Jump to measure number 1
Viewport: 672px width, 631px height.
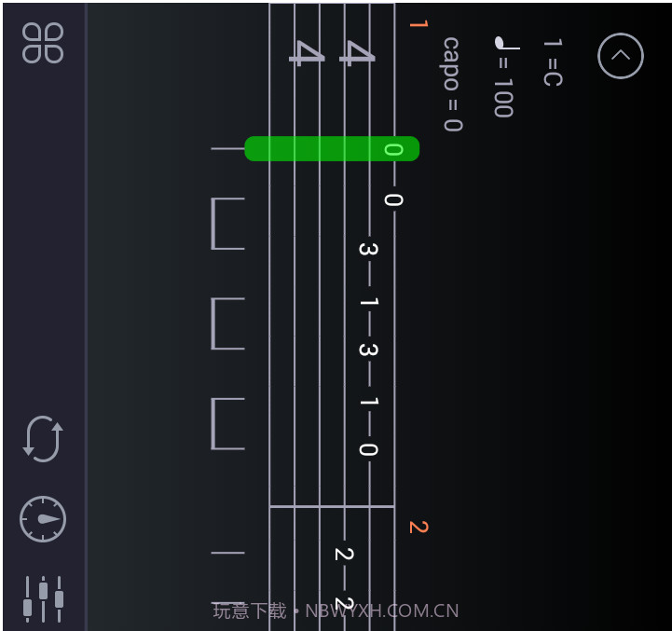pos(418,23)
